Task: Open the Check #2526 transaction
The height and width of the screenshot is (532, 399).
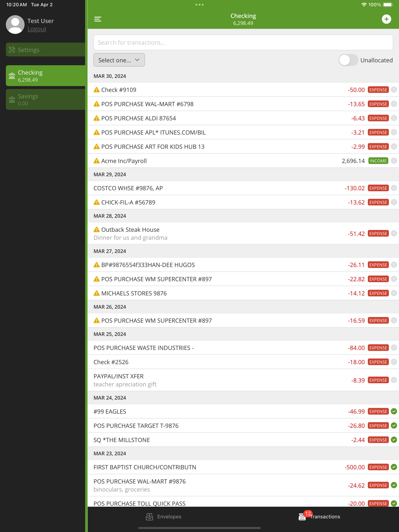Action: pyautogui.click(x=243, y=362)
